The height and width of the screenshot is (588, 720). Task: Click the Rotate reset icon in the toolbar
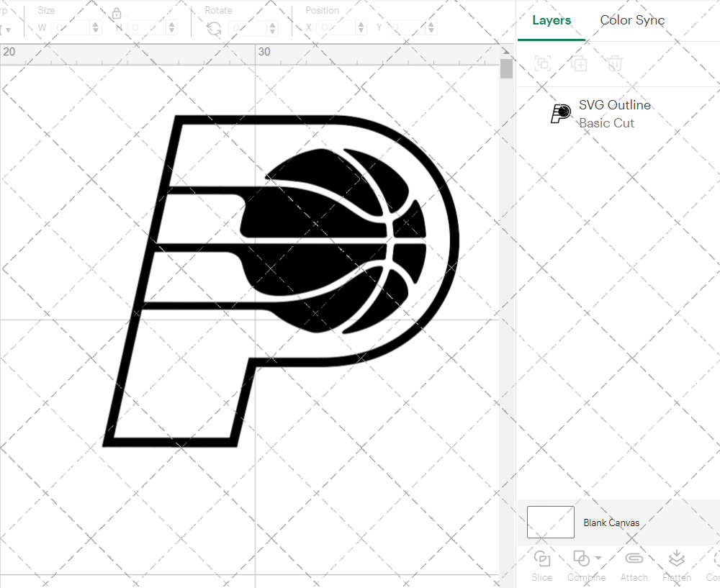(x=212, y=27)
